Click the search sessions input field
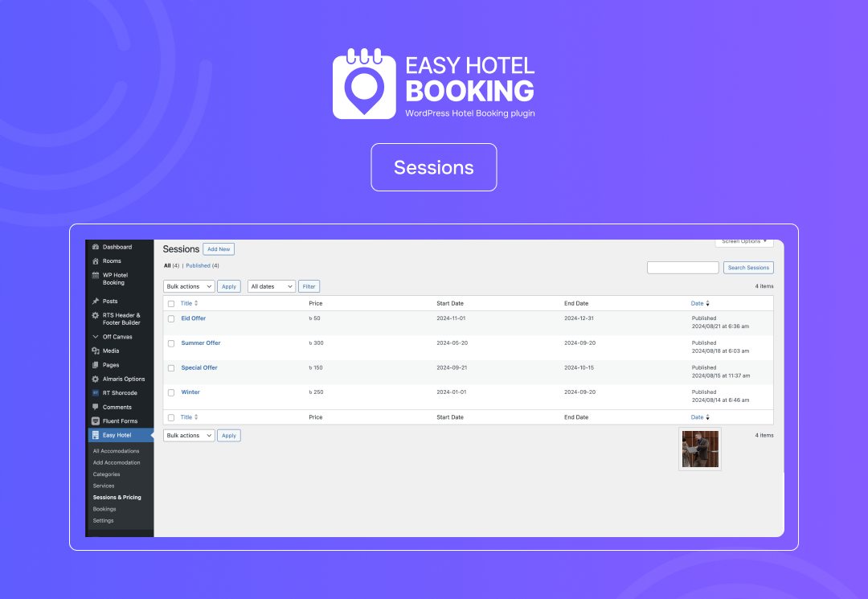This screenshot has width=868, height=599. pyautogui.click(x=682, y=268)
